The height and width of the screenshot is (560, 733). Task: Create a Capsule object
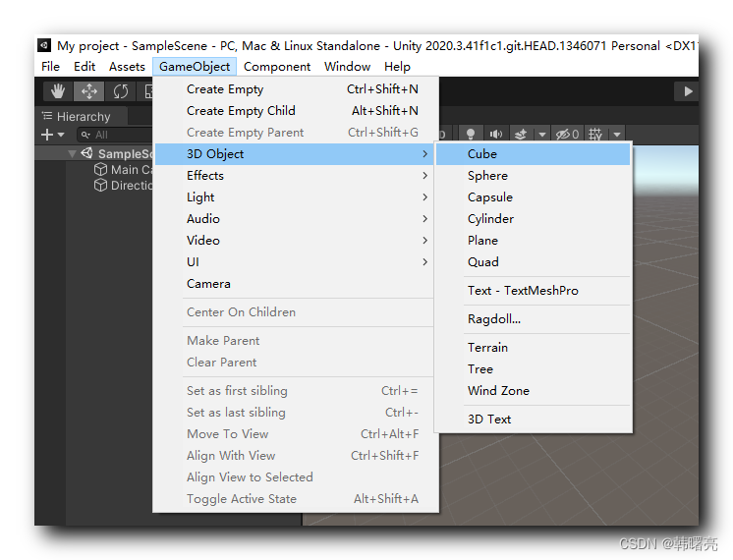[534, 197]
